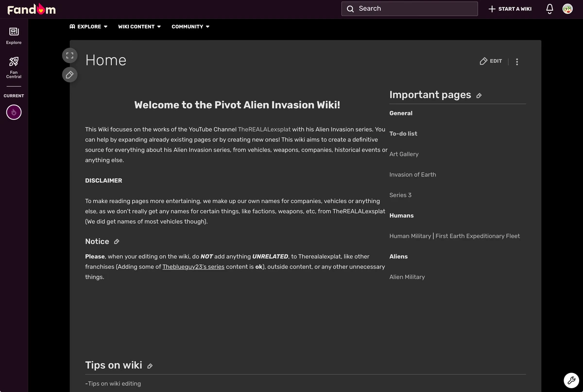
Task: Visit the TheREALALexsplat channel link
Action: [264, 129]
